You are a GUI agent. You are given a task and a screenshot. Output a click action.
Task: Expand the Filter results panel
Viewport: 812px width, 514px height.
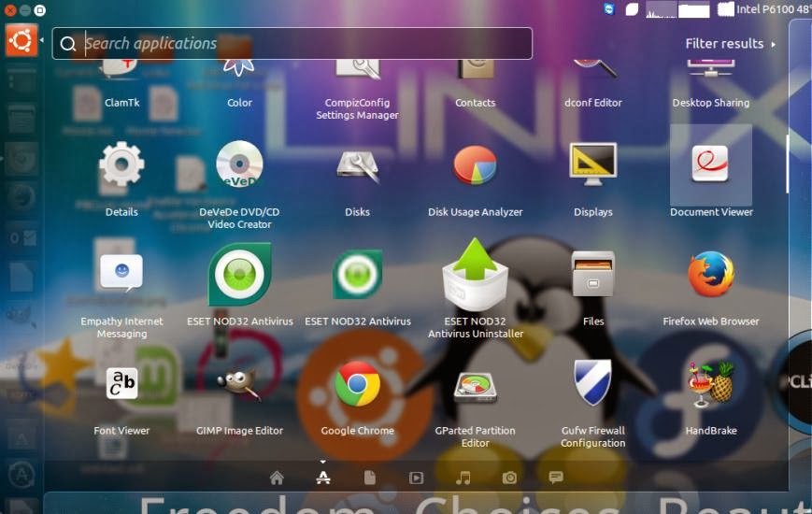[x=730, y=44]
